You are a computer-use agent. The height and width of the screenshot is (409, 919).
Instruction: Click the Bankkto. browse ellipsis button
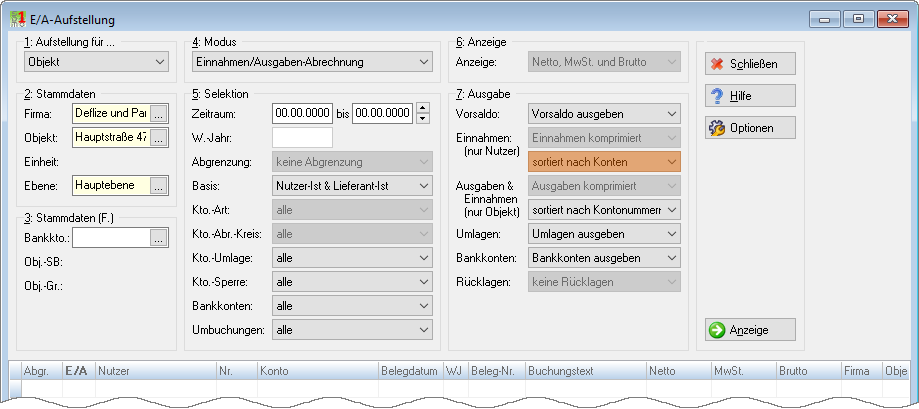pos(159,237)
